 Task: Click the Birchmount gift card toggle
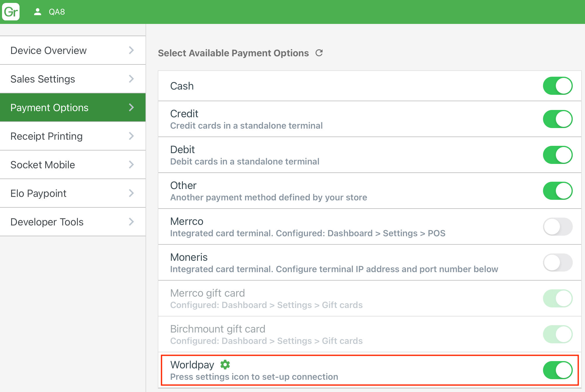point(557,334)
